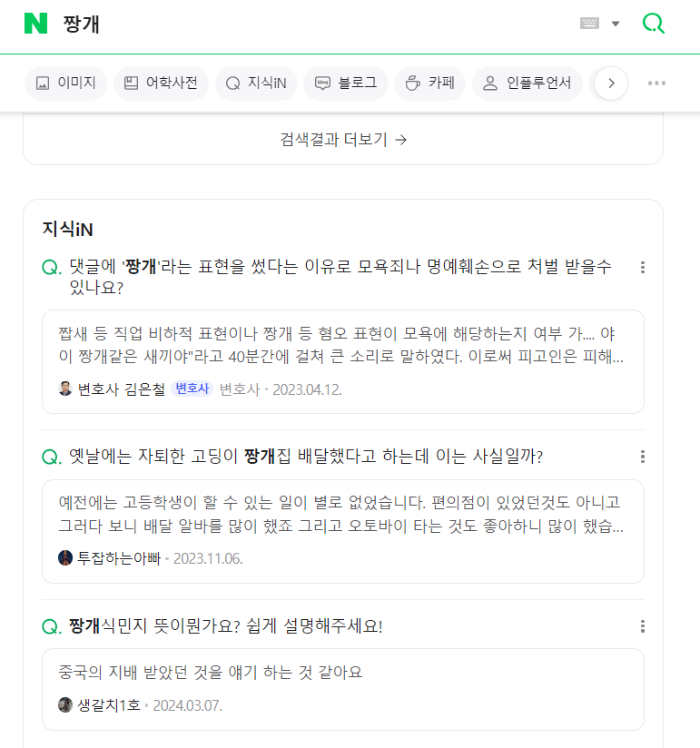Click 변호사 김은철 profile avatar
Image resolution: width=700 pixels, height=748 pixels.
tap(65, 389)
